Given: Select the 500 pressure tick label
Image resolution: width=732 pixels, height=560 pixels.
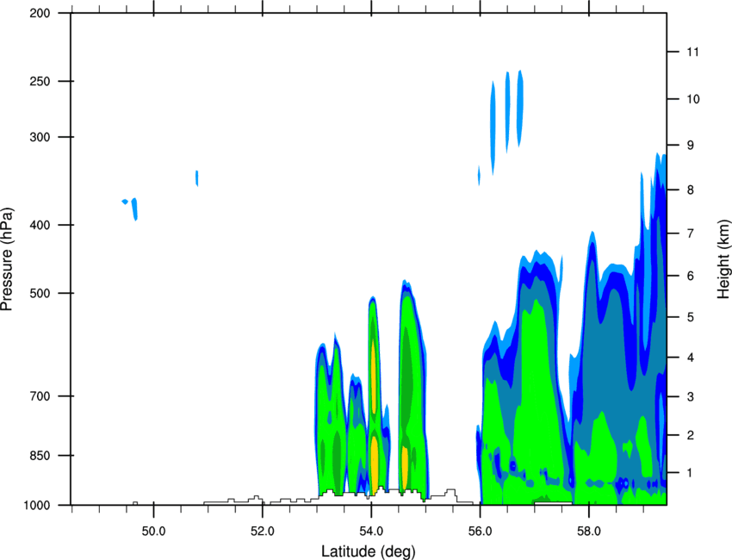Looking at the screenshot, I should pos(40,293).
